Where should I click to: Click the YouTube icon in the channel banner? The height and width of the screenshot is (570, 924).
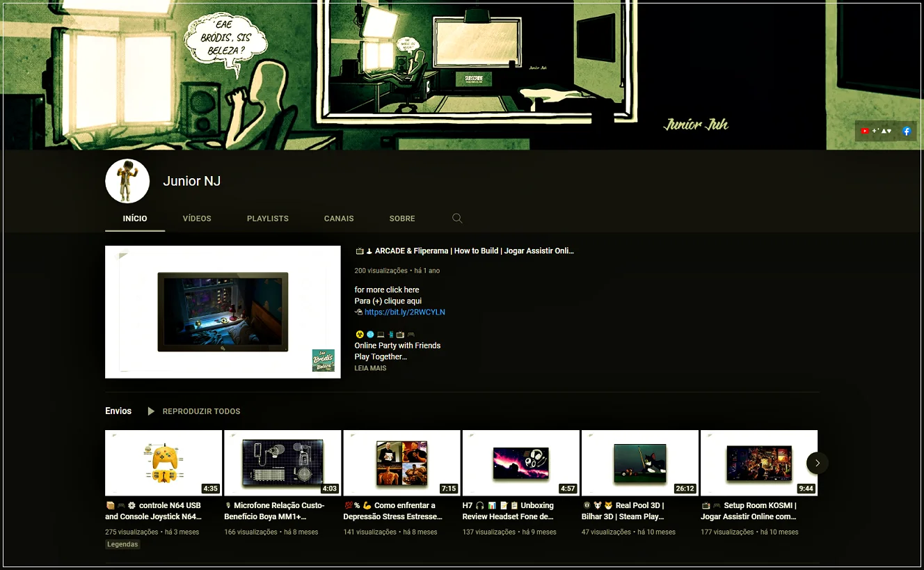coord(865,131)
